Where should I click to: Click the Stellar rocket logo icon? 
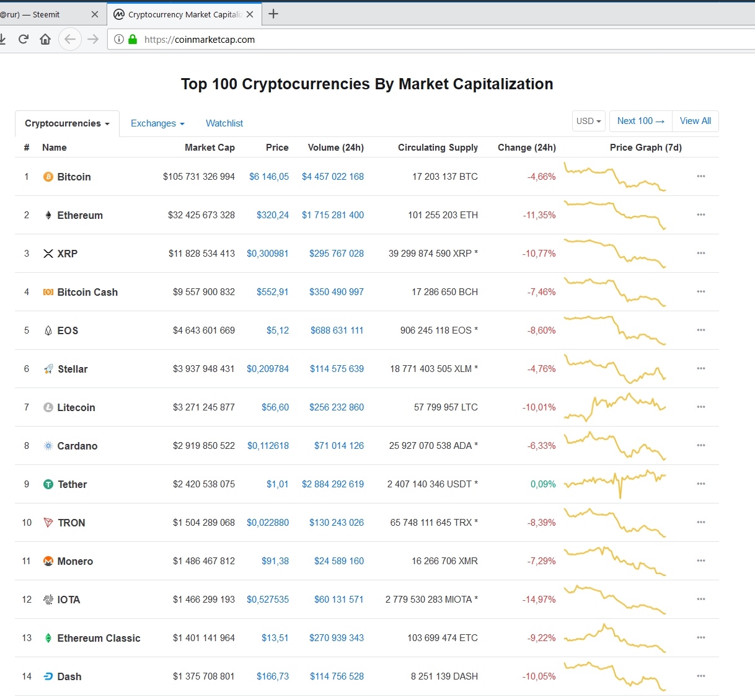[48, 369]
